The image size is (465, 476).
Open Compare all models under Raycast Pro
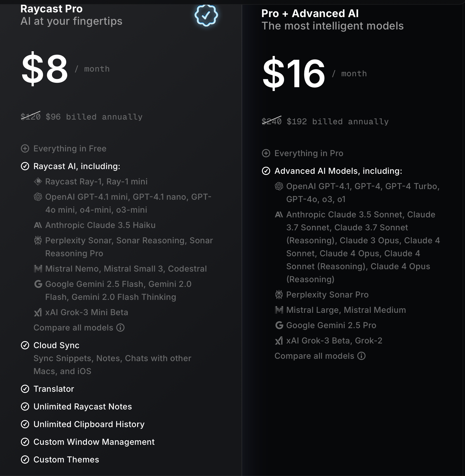coord(73,328)
